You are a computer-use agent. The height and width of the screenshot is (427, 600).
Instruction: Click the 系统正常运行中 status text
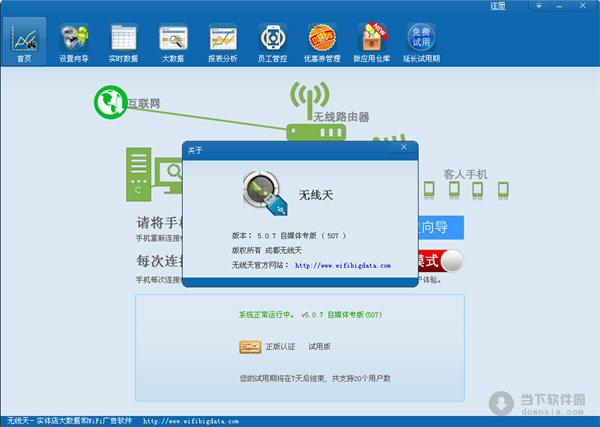pyautogui.click(x=310, y=315)
